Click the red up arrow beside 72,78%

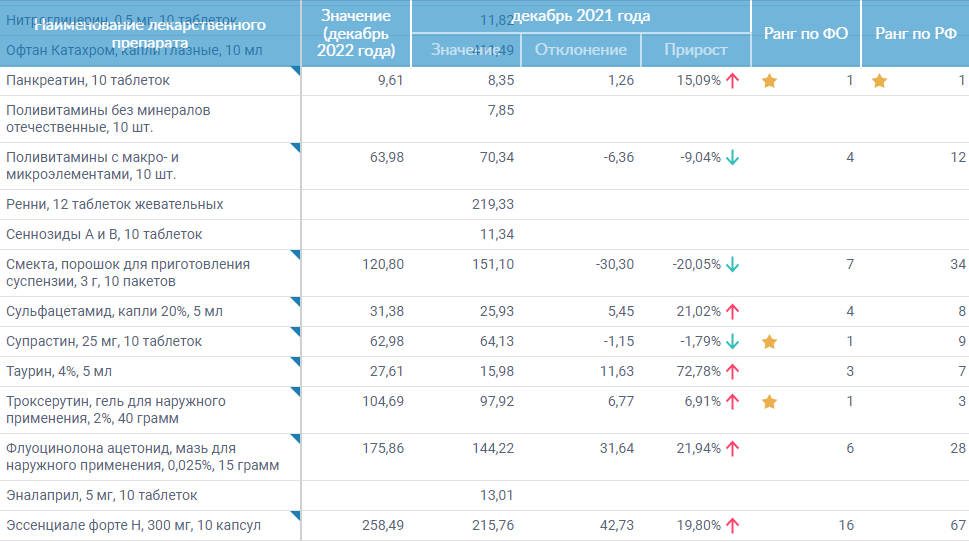click(x=732, y=372)
